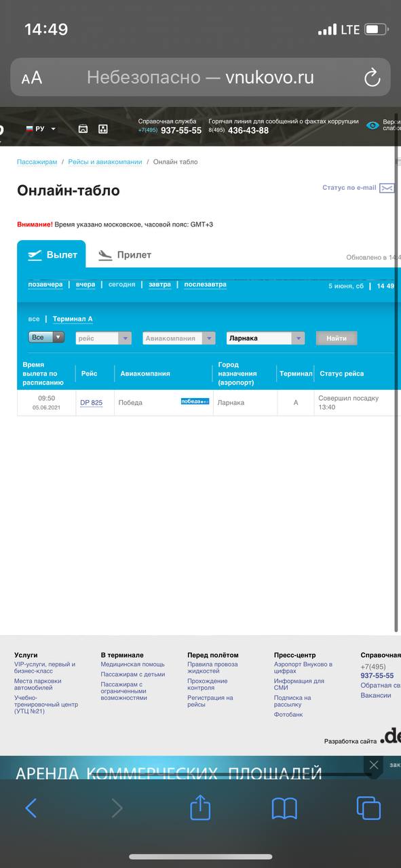Open the Авиакомпания airline dropdown
401x868 pixels.
coord(179,338)
